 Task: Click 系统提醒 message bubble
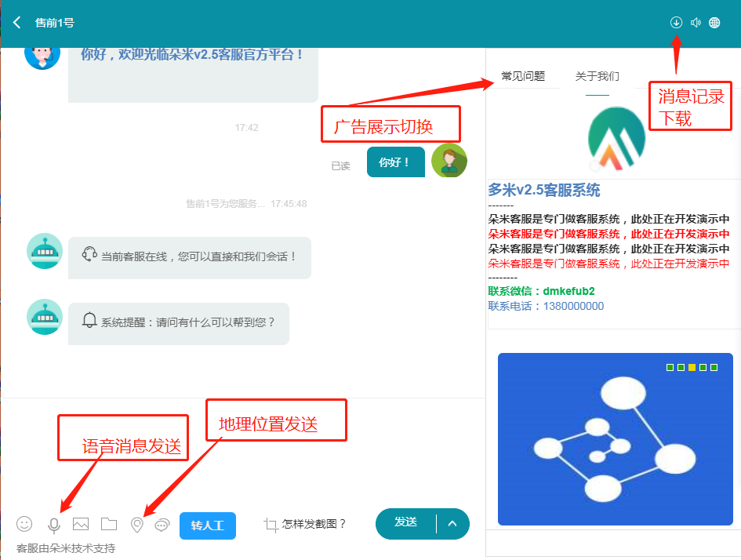click(179, 324)
